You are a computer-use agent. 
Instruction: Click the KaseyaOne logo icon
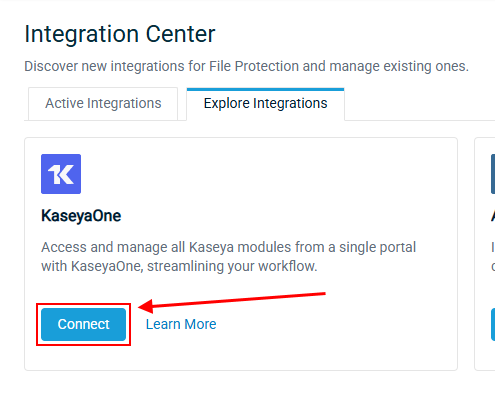pyautogui.click(x=61, y=174)
